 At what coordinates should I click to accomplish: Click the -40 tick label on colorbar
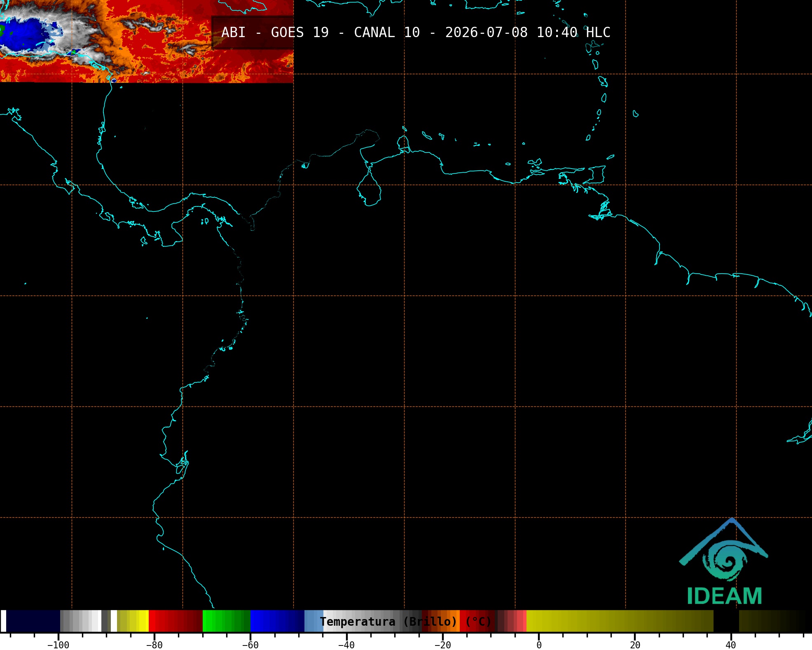[x=346, y=645]
